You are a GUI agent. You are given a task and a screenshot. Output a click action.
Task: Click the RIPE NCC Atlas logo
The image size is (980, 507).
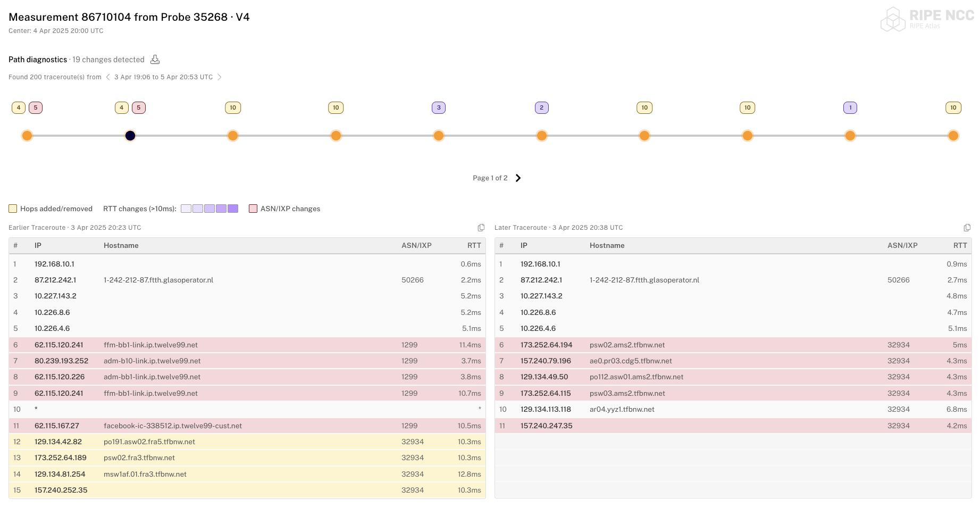coord(927,19)
